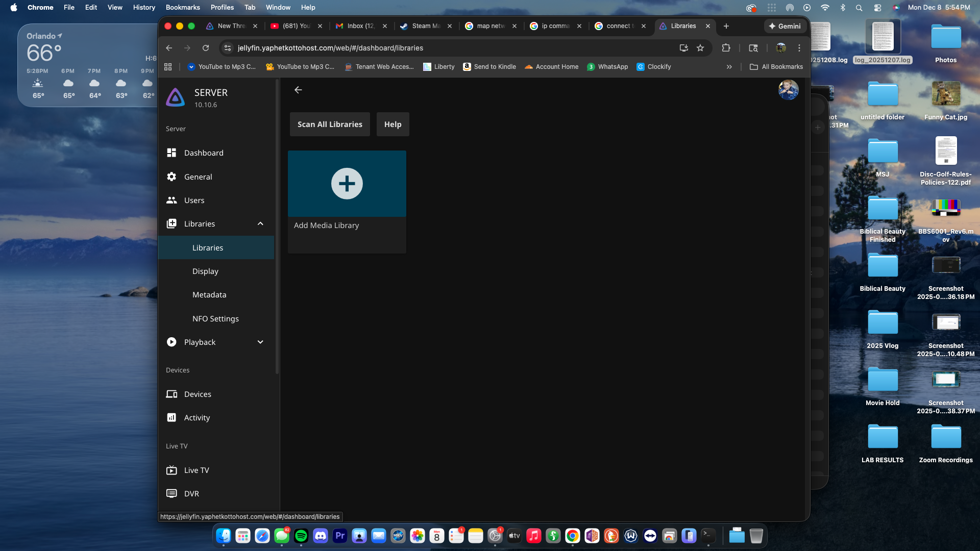Click the back arrow above Scan button
The height and width of the screenshot is (551, 980).
tap(298, 90)
